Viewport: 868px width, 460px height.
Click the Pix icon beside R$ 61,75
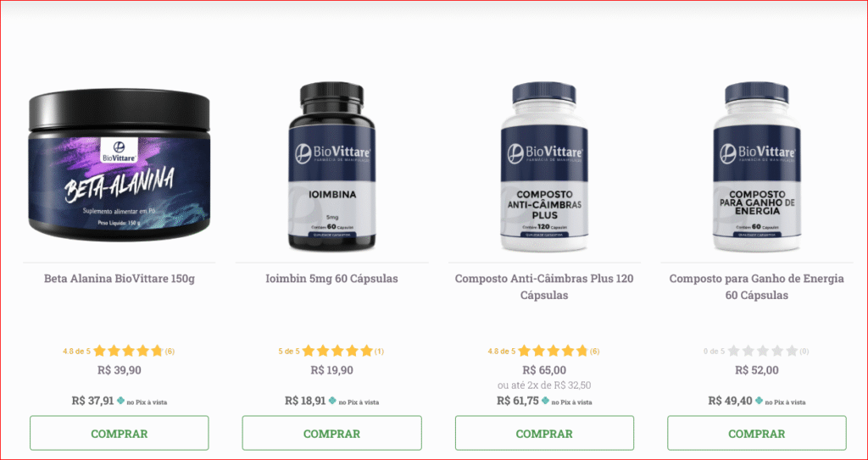[545, 401]
